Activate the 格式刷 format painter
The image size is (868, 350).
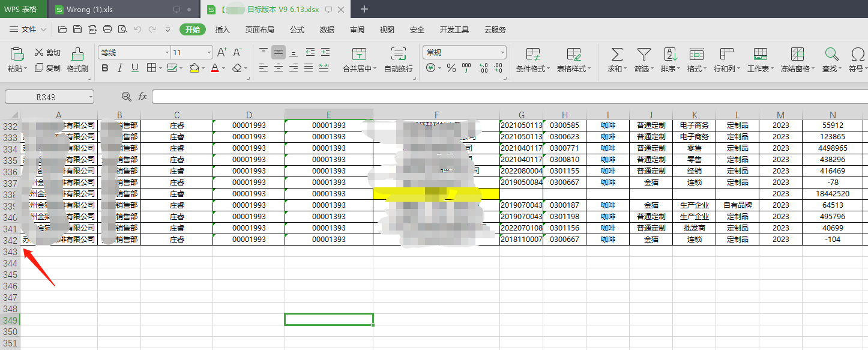[x=77, y=61]
